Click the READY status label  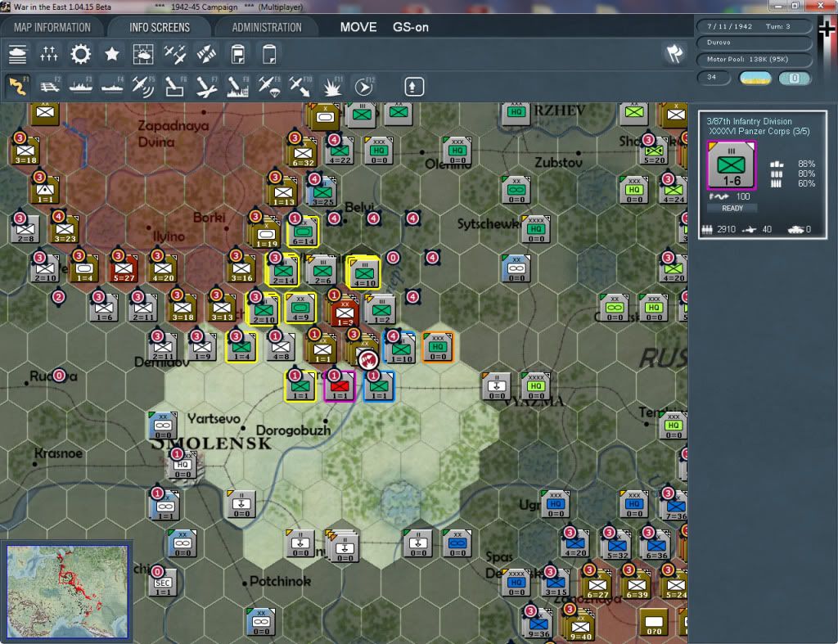click(x=732, y=209)
